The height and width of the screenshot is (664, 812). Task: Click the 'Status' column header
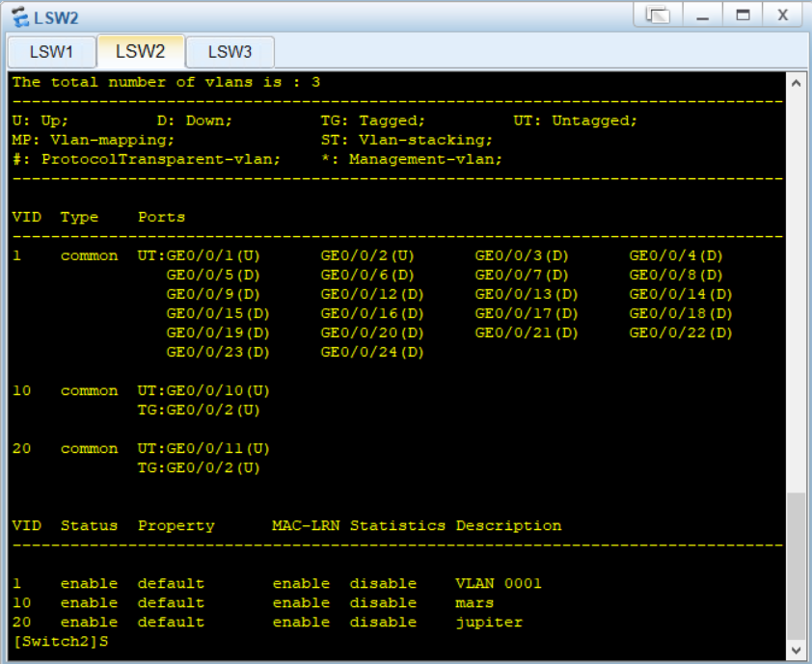point(89,526)
